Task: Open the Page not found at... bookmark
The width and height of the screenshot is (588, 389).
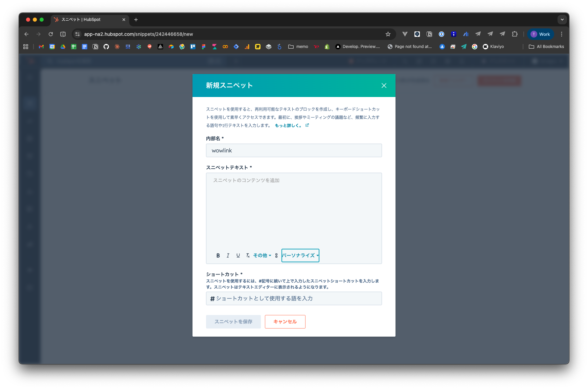Action: [x=410, y=47]
